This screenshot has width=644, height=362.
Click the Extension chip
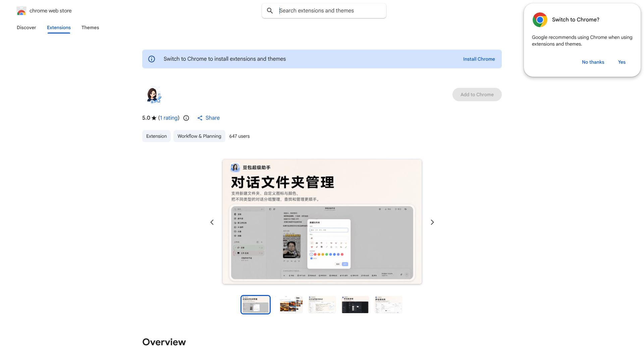coord(156,136)
